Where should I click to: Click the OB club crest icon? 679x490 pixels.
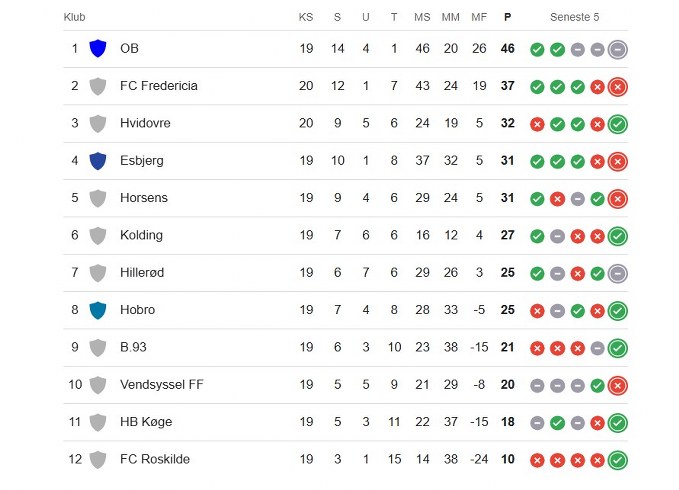coord(97,48)
